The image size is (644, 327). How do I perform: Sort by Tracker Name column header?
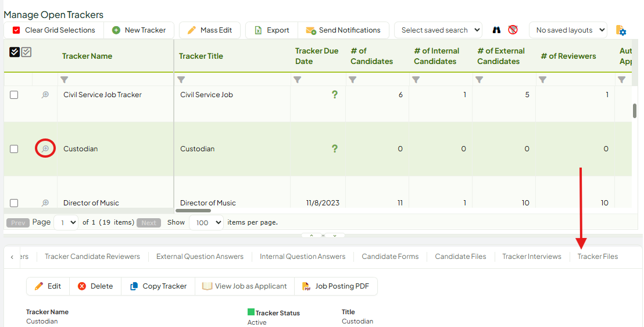(87, 56)
